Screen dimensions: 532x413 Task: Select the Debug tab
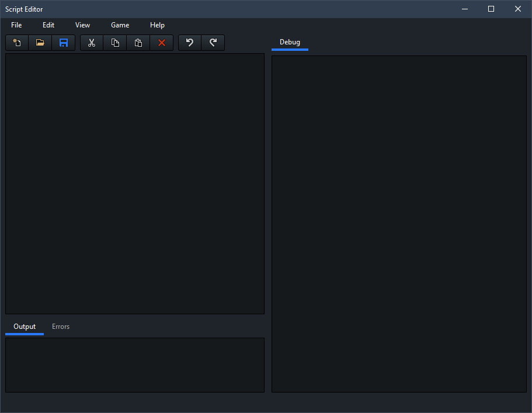[x=290, y=42]
